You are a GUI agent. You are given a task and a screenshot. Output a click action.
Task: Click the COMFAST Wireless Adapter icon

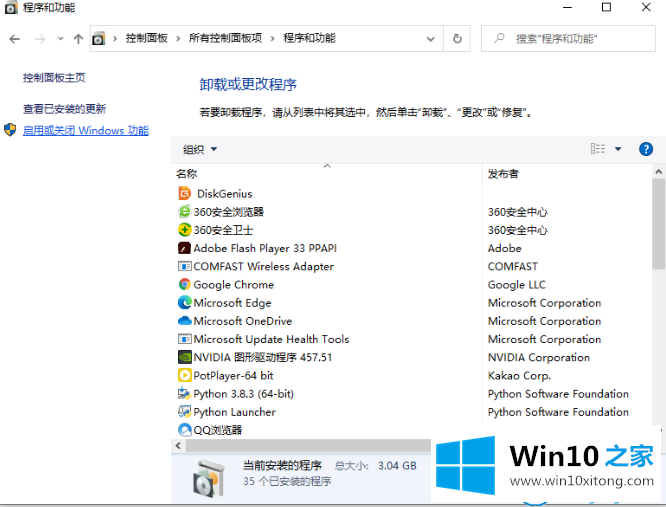pyautogui.click(x=184, y=266)
